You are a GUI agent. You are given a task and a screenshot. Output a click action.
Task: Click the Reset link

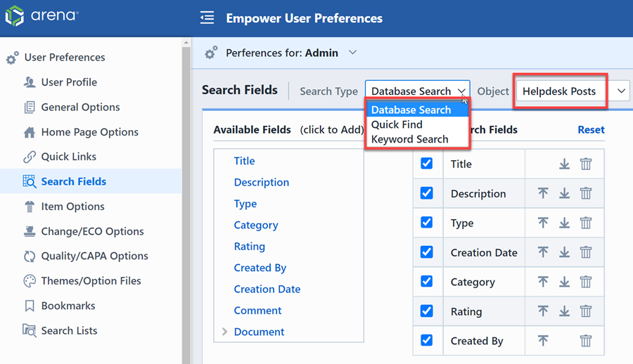click(x=591, y=129)
